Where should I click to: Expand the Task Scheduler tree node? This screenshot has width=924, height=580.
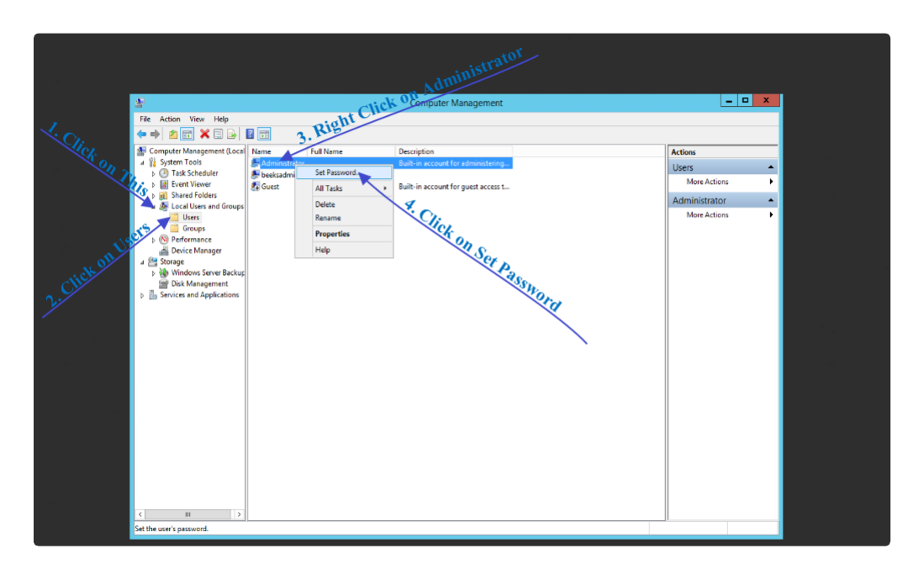click(x=153, y=174)
